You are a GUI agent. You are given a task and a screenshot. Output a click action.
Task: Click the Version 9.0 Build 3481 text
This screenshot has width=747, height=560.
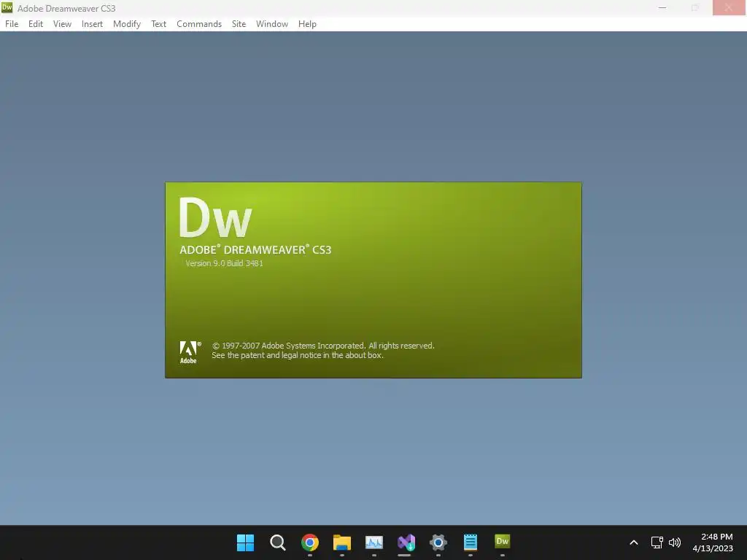tap(224, 263)
